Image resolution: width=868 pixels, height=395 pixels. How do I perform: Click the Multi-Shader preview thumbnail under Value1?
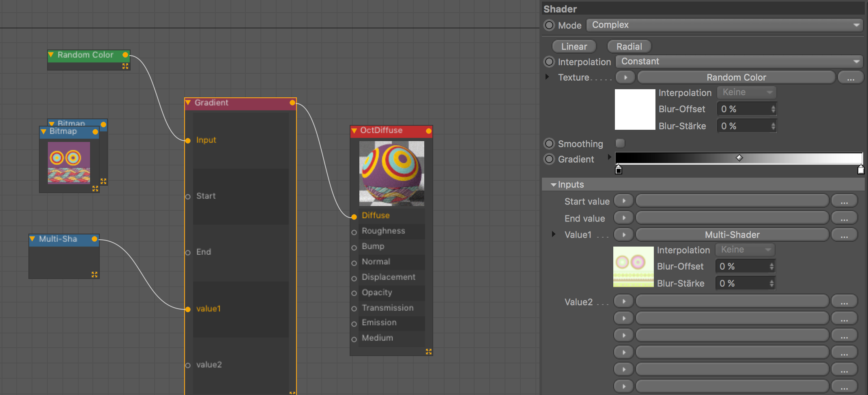tap(634, 267)
